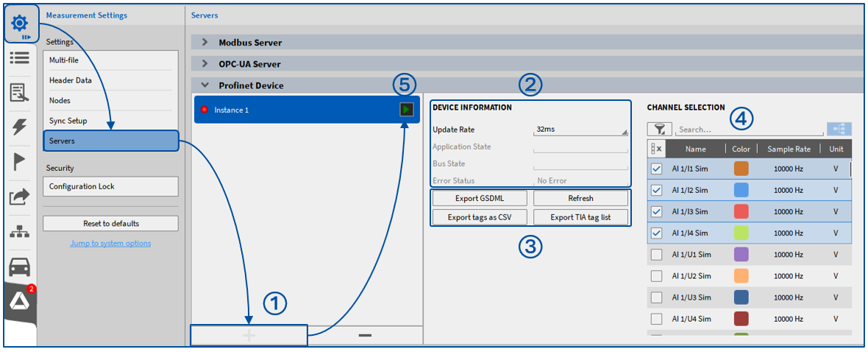
Task: Open the export arrow sidebar icon
Action: (20, 196)
